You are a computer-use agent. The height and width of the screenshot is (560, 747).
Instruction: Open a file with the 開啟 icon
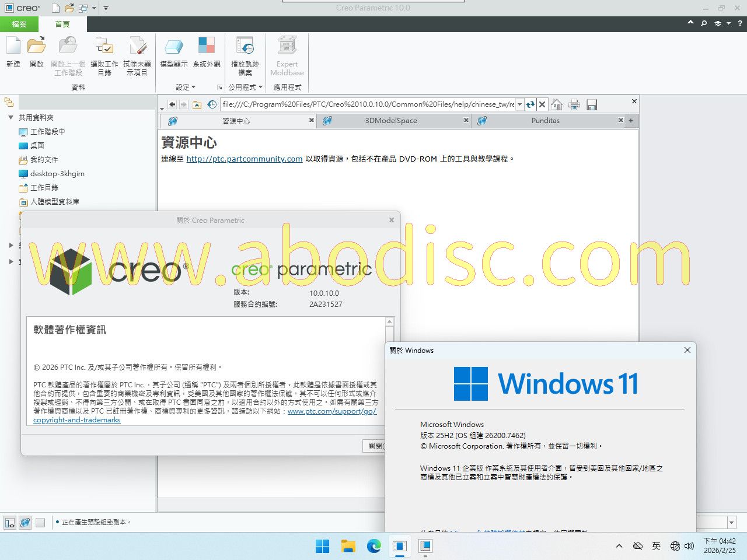(36, 47)
